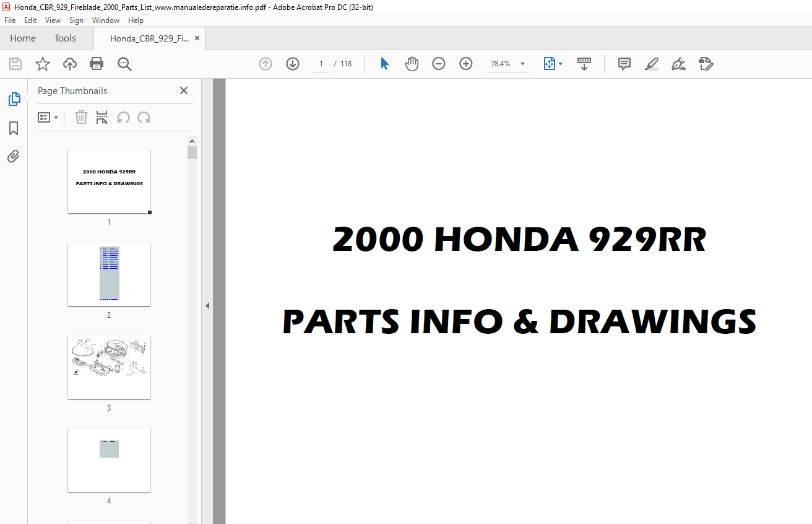Click the thumbnail scrollbar up arrow
The image size is (812, 524).
[192, 141]
